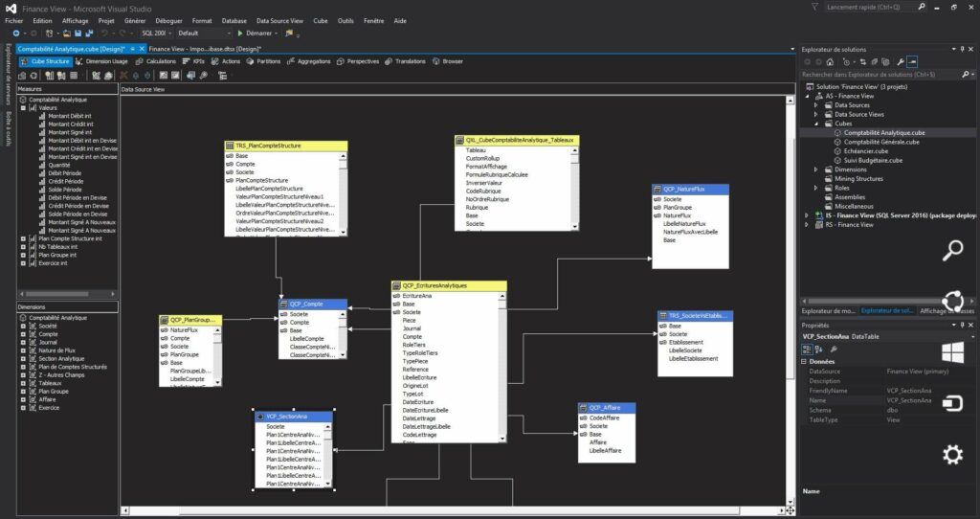Click the Windows Start logo on right edge
Screen dimensions: 980x519
(x=952, y=351)
